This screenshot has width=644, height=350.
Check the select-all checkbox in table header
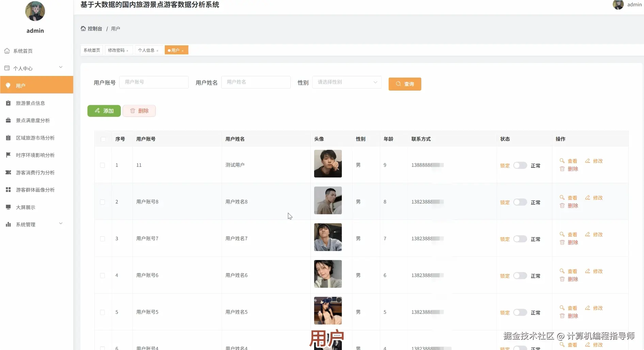(x=103, y=139)
